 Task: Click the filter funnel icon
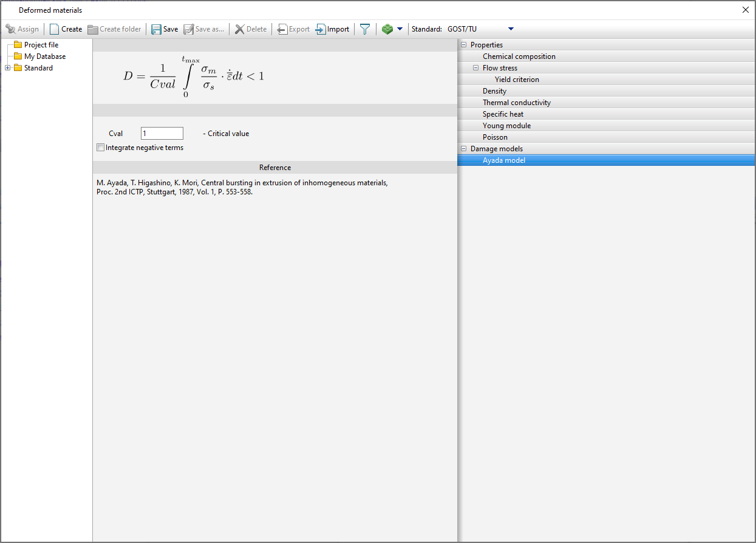pos(365,29)
